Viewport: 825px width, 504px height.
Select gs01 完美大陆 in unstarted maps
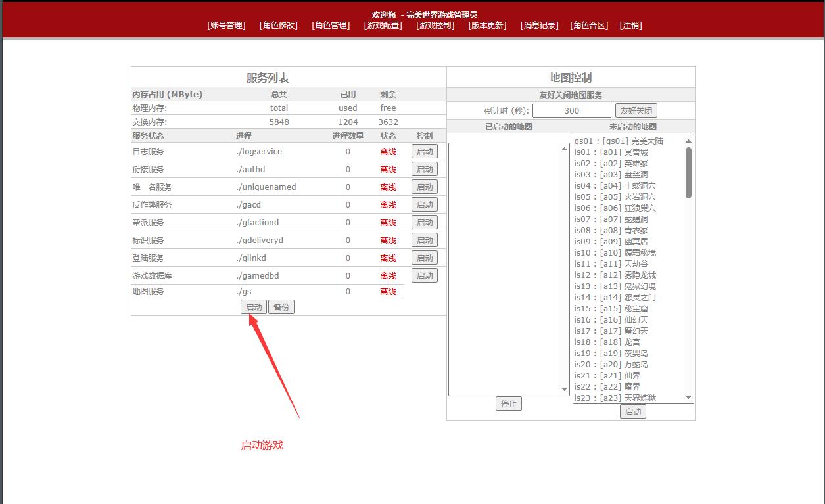619,141
